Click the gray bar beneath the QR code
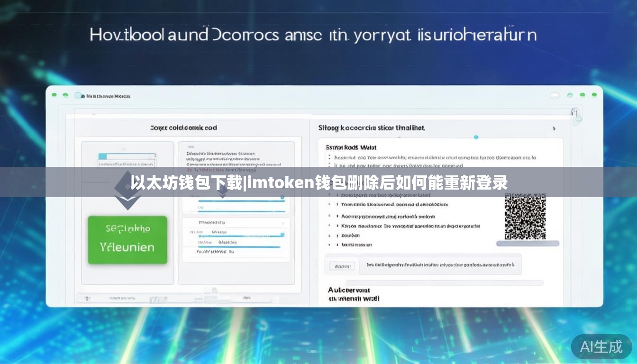Image resolution: width=637 pixels, height=364 pixels. tap(528, 244)
